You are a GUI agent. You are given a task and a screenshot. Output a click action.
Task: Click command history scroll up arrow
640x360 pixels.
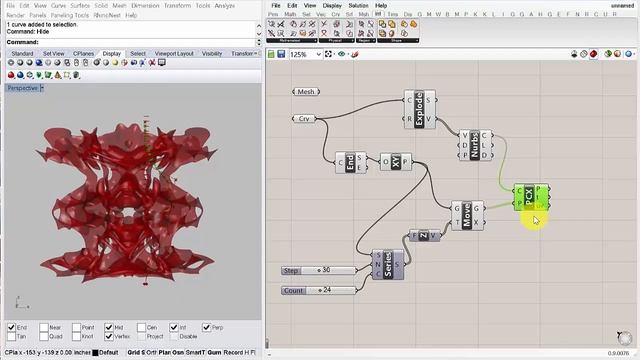(x=259, y=25)
